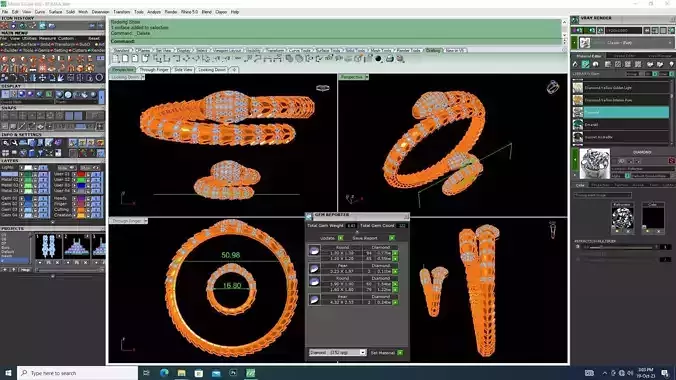Open Microsoft Edge from the taskbar
The image size is (676, 380).
pyautogui.click(x=164, y=373)
